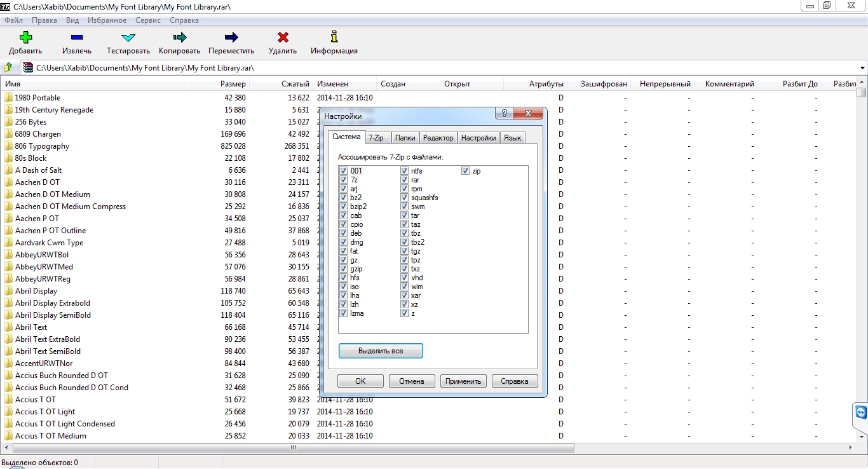Switch to the Папки tab

(405, 137)
